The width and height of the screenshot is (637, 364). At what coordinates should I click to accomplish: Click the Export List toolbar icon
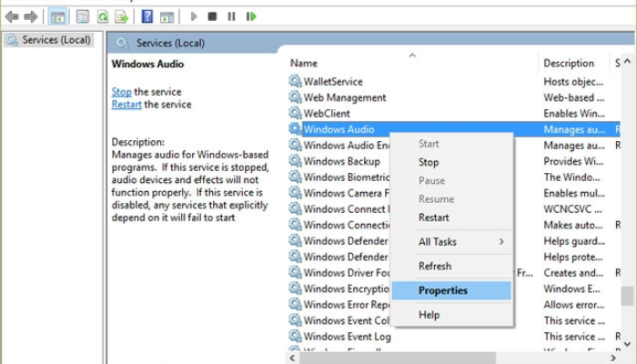click(121, 16)
